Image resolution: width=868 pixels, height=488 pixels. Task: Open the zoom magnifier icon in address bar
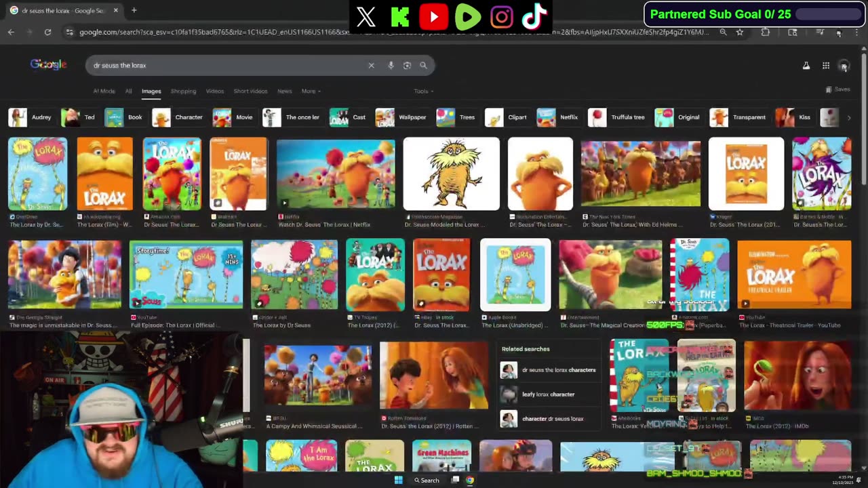point(723,32)
